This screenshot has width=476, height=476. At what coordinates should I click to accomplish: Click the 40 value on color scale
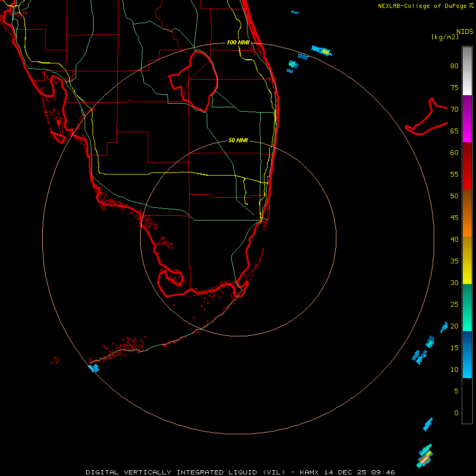(454, 239)
